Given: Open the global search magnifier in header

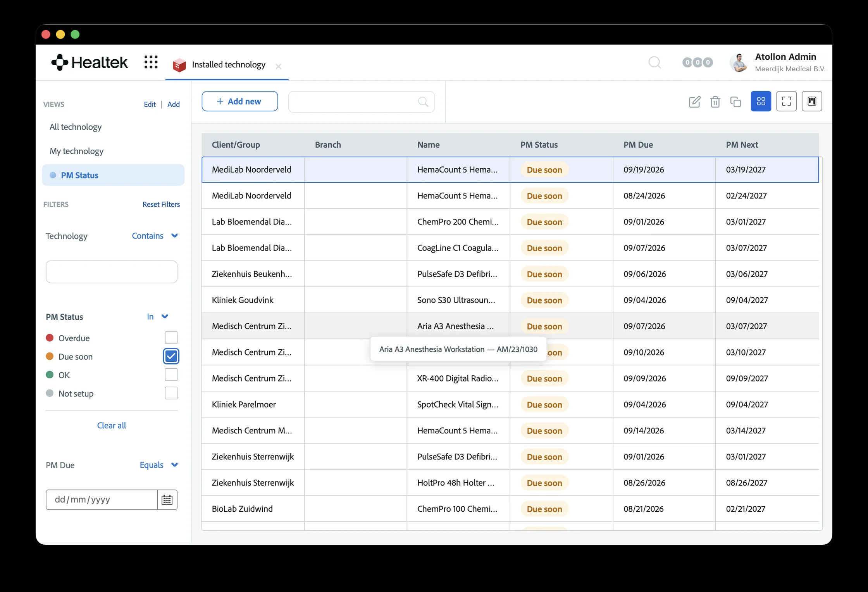Looking at the screenshot, I should (x=654, y=62).
